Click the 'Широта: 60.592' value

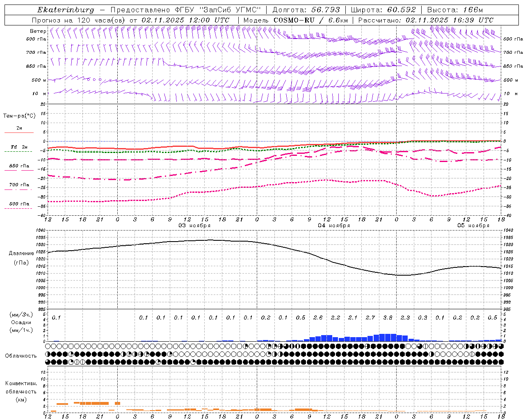[x=383, y=10]
